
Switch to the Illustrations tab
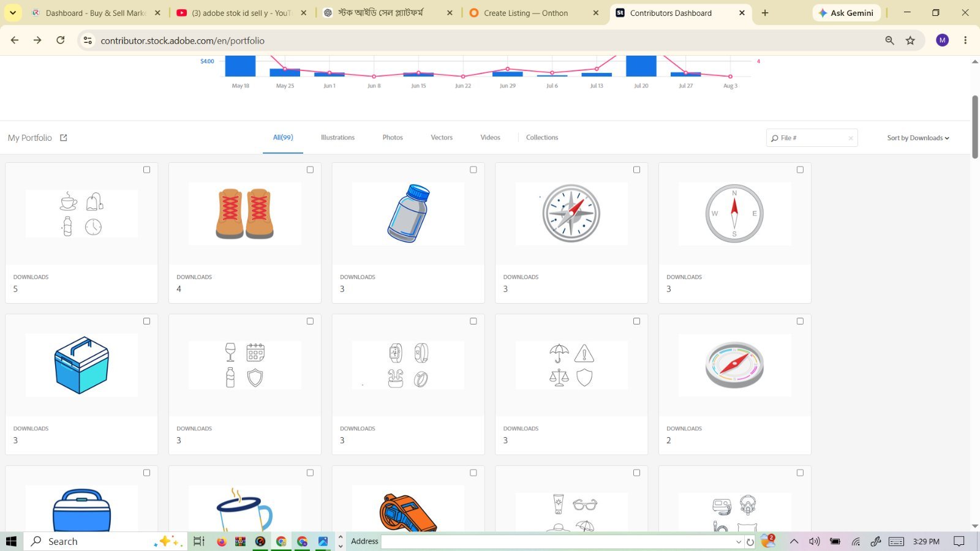337,138
